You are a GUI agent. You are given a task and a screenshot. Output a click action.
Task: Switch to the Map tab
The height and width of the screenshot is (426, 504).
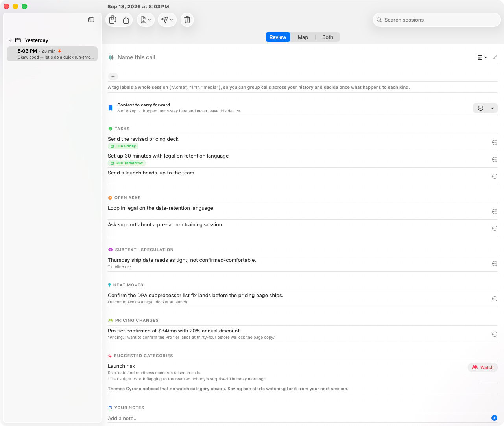(303, 37)
